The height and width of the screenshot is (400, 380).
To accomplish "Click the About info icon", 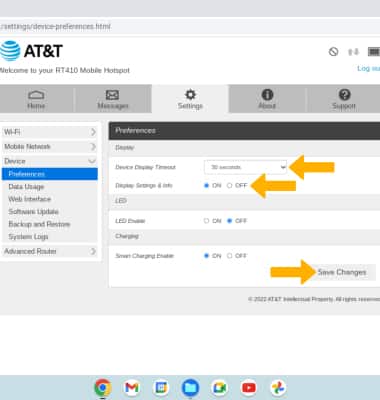I will (x=267, y=95).
